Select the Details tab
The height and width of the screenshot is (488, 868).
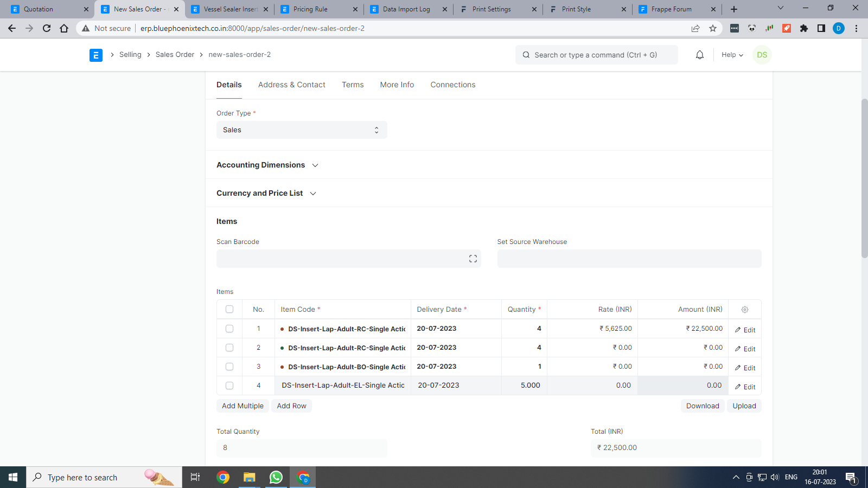[x=229, y=85]
